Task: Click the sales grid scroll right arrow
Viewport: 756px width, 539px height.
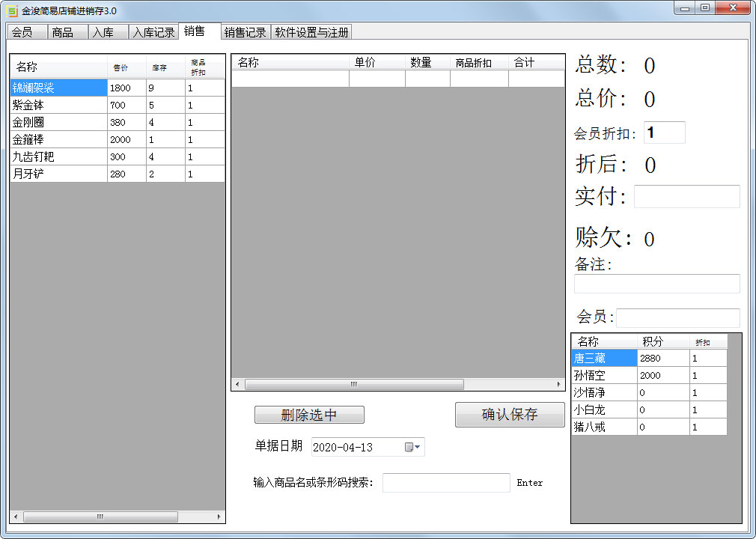Action: pyautogui.click(x=558, y=384)
